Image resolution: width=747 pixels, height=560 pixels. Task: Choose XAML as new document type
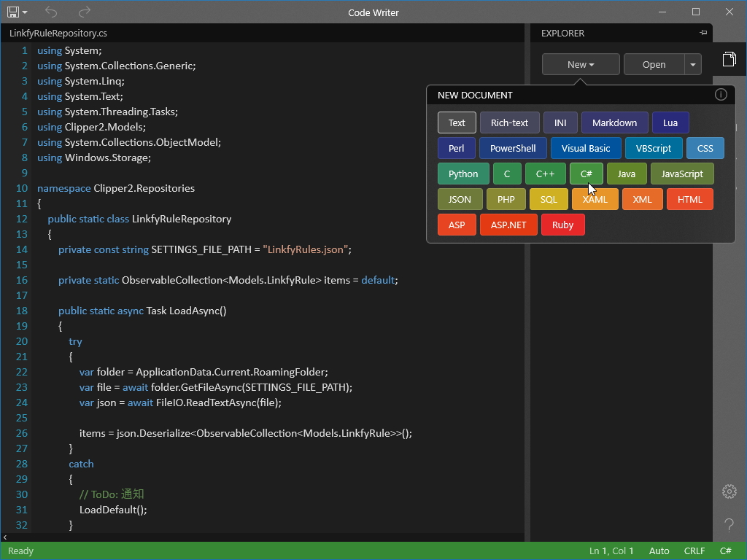(x=595, y=199)
